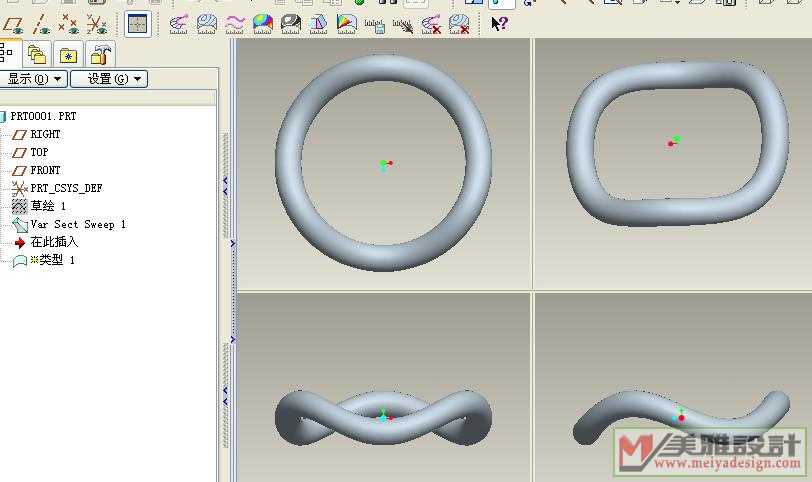Select the FRONT datum plane
The image size is (812, 482).
[x=45, y=170]
